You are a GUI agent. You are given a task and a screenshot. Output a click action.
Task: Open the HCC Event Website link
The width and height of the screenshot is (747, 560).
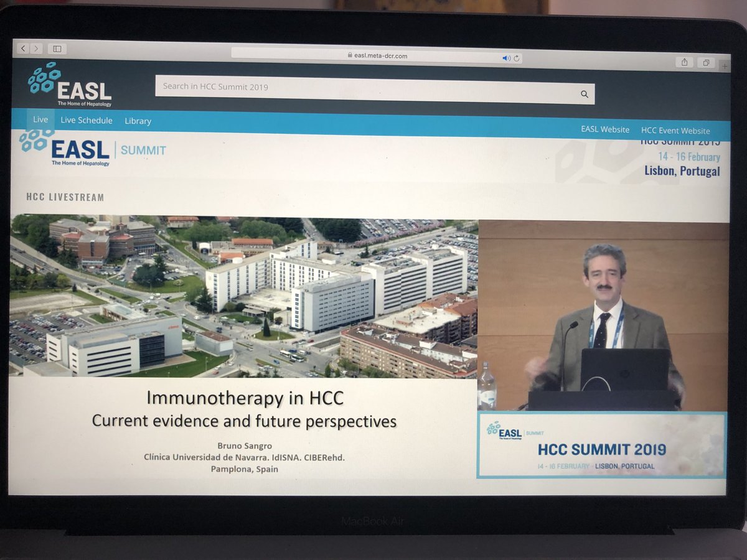pyautogui.click(x=675, y=131)
